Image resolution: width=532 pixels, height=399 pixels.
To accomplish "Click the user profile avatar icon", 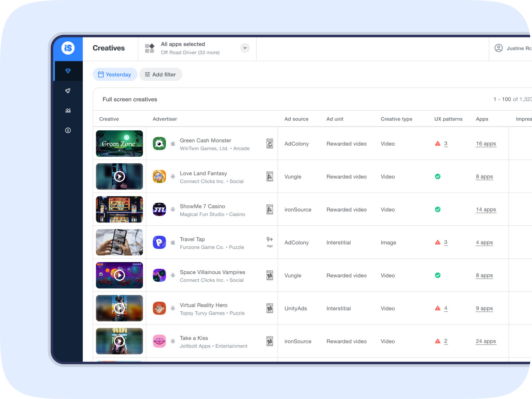I will pyautogui.click(x=498, y=48).
